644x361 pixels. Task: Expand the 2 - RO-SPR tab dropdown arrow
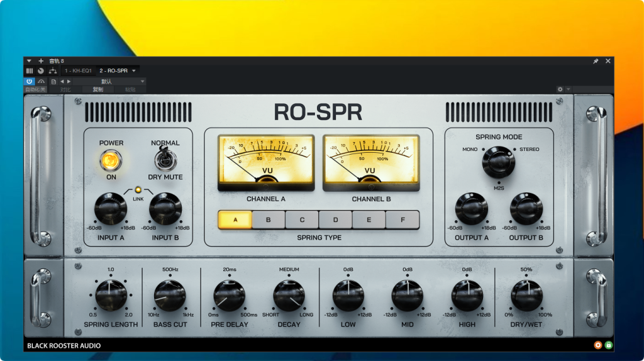pos(134,70)
